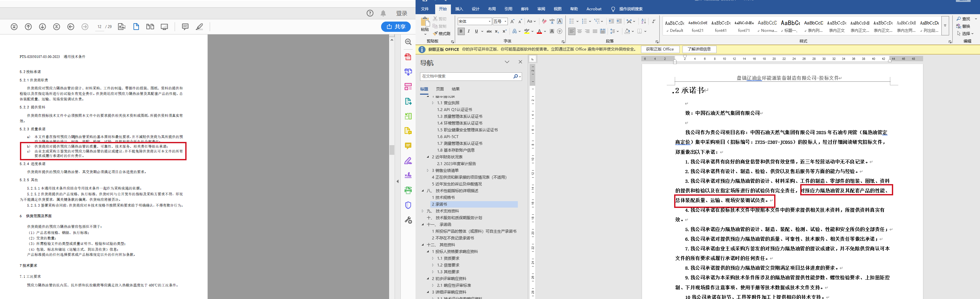Toggle left alignment for paragraph
The height and width of the screenshot is (299, 980).
click(x=572, y=31)
